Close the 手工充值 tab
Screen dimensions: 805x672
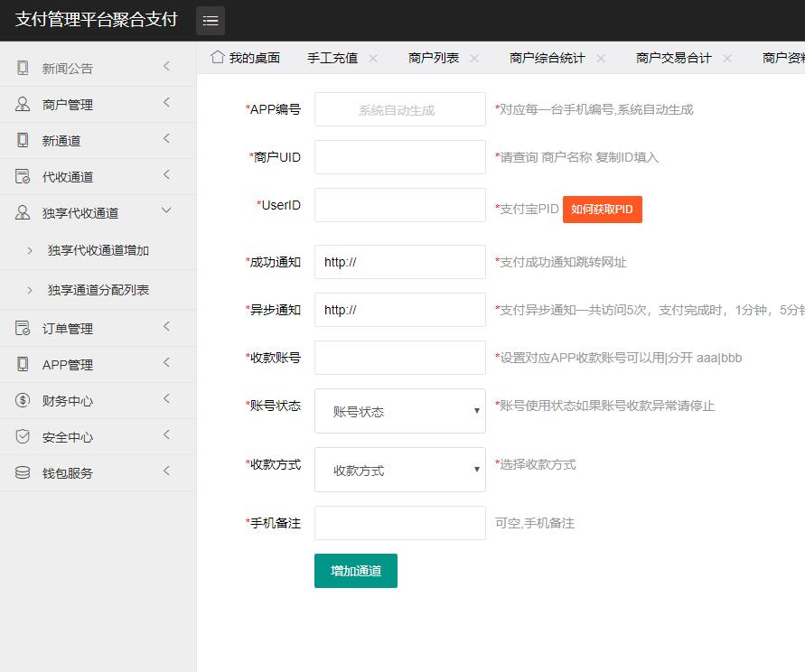click(x=373, y=58)
